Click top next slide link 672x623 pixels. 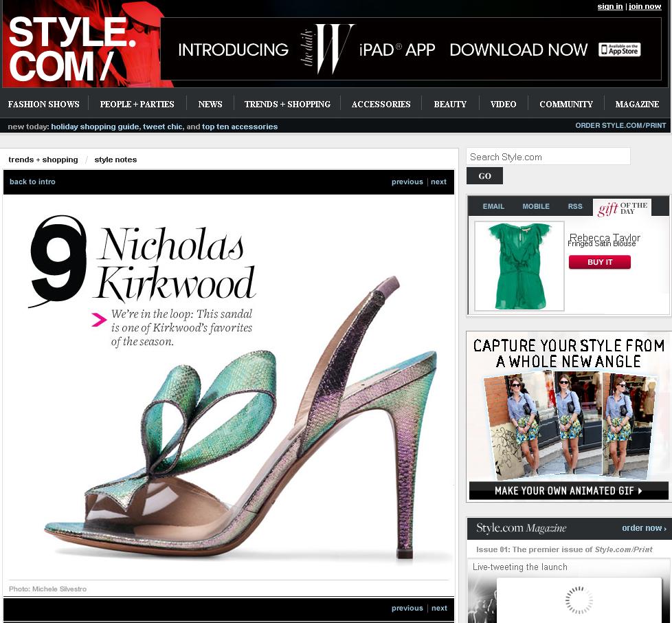coord(439,182)
